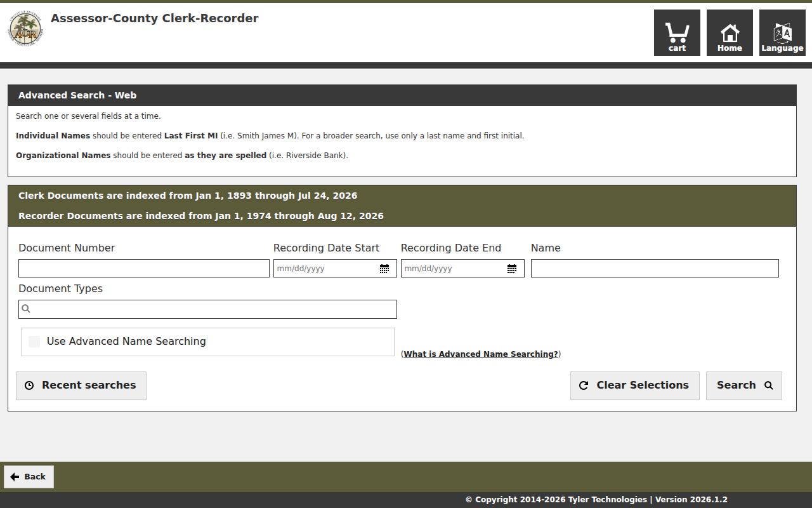This screenshot has height=508, width=812.
Task: Click Clear Selections button
Action: pyautogui.click(x=635, y=385)
